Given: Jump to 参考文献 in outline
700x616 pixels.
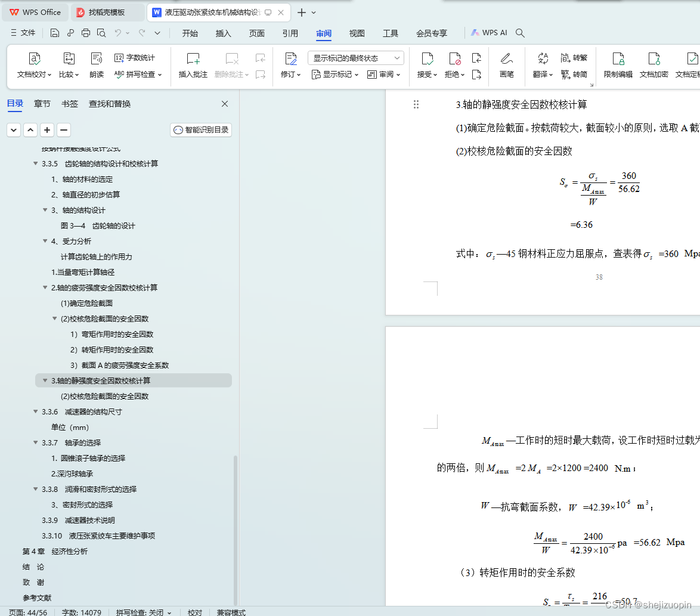Looking at the screenshot, I should pyautogui.click(x=37, y=598).
